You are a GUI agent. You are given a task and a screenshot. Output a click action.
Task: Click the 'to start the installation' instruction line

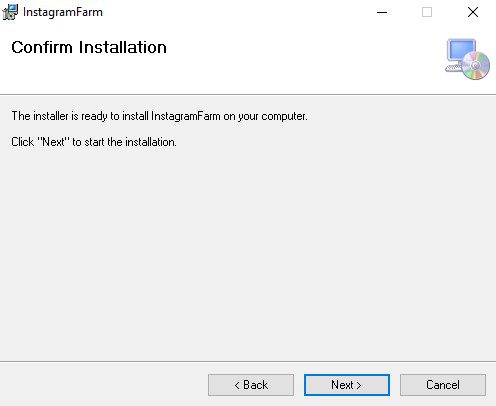point(94,142)
